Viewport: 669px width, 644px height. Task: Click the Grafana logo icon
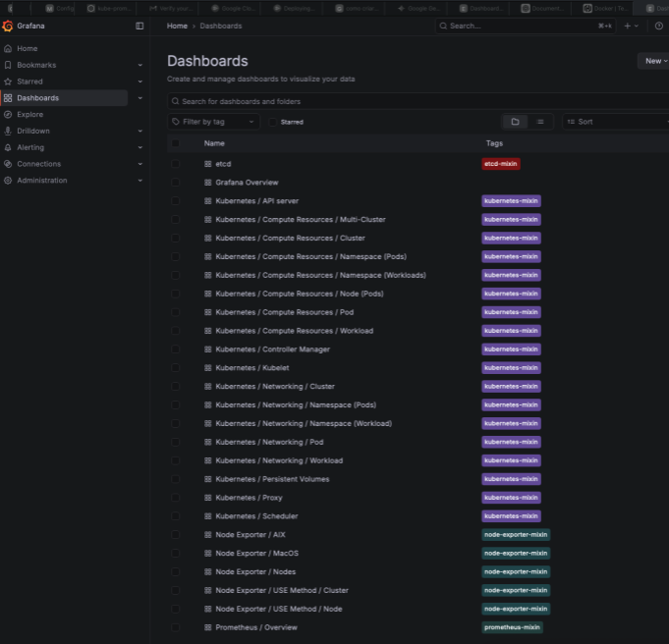pos(8,26)
